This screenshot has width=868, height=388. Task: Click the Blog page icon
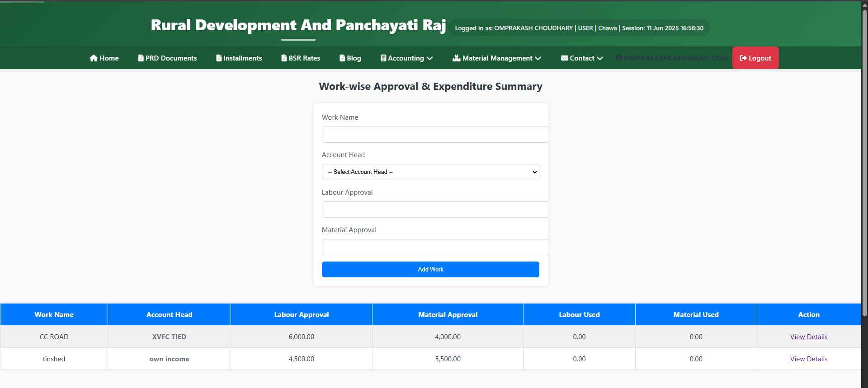(x=342, y=58)
